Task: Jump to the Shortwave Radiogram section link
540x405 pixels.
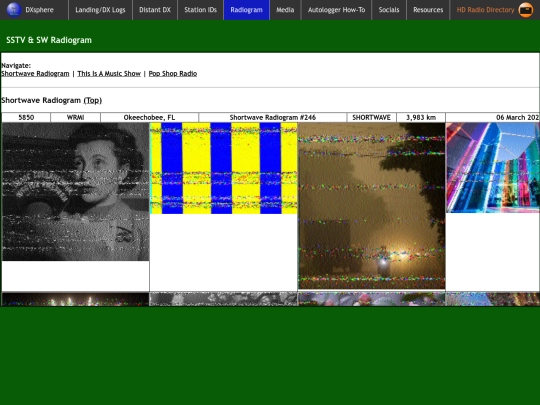Action: [35, 73]
